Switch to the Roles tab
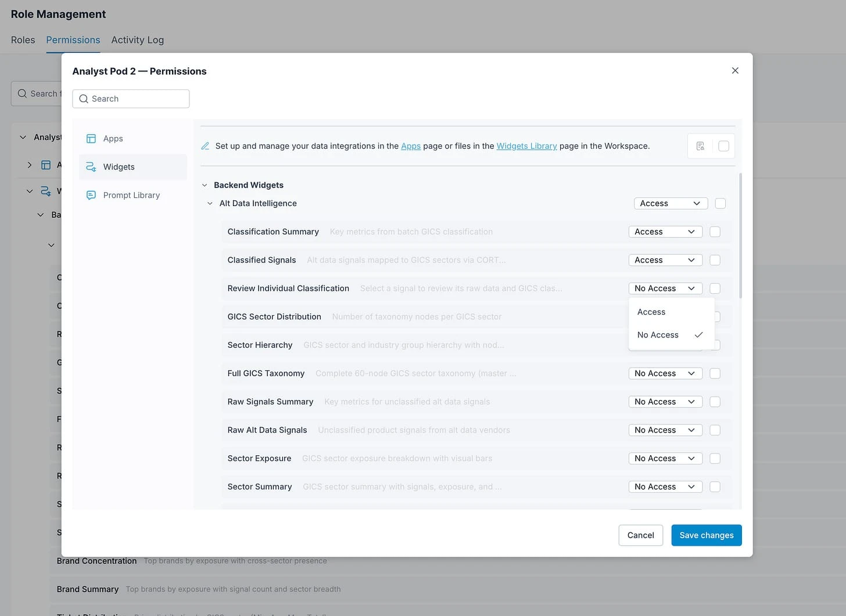Viewport: 846px width, 616px height. (x=23, y=39)
